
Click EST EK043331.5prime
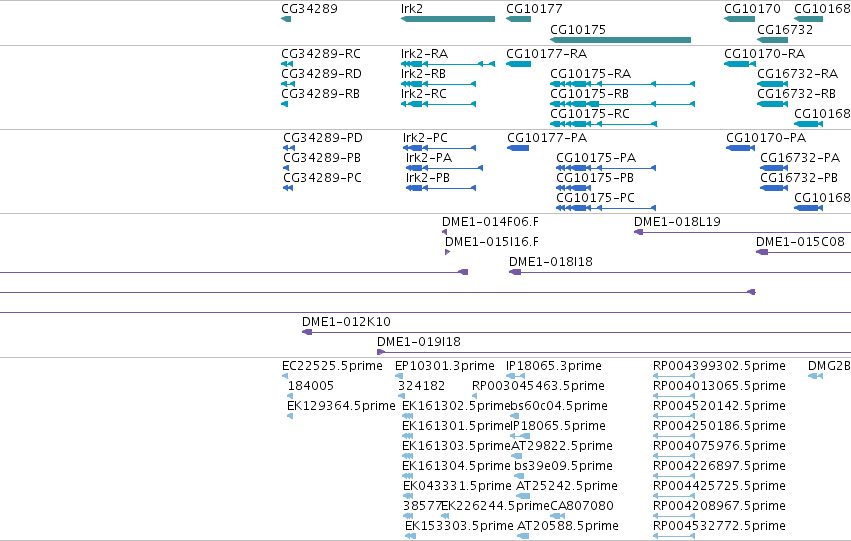pos(457,486)
